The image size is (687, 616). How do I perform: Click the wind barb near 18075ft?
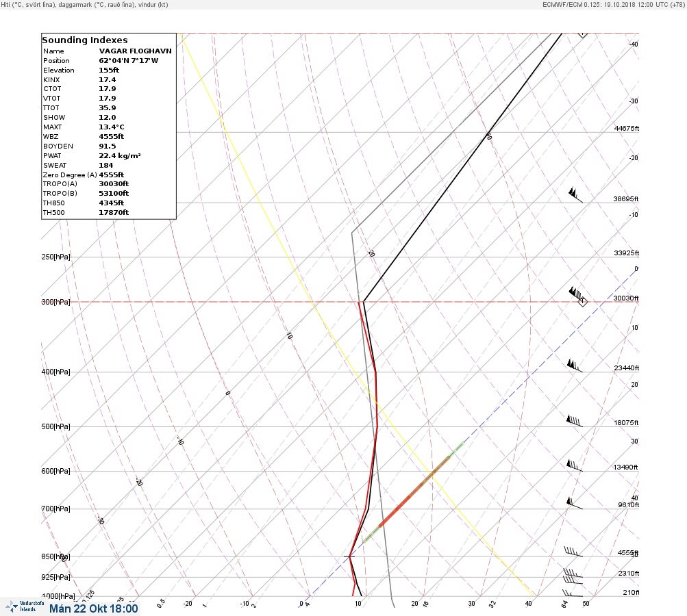tap(575, 421)
